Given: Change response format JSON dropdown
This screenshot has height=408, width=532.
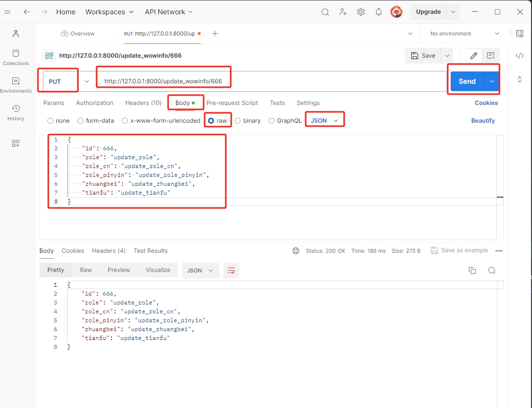Looking at the screenshot, I should 200,271.
